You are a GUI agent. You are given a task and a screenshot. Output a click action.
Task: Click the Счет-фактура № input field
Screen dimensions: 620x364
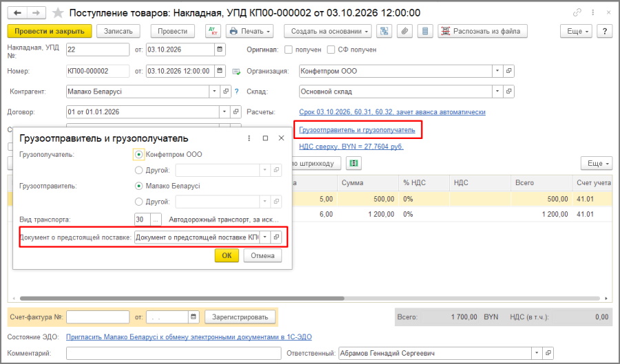click(x=98, y=317)
